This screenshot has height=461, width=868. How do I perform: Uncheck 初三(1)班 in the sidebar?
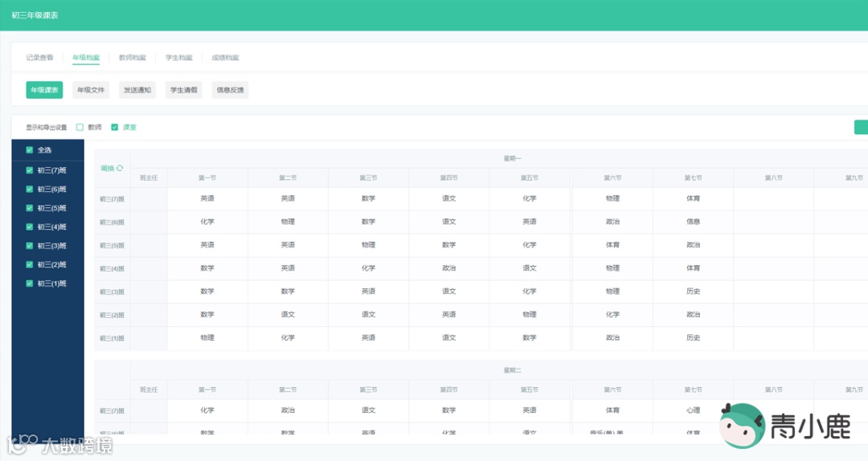(x=30, y=284)
